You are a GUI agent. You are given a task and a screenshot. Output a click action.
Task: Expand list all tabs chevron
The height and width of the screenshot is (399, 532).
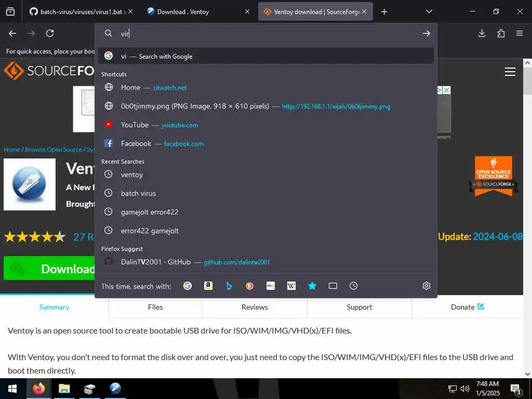[x=429, y=11]
